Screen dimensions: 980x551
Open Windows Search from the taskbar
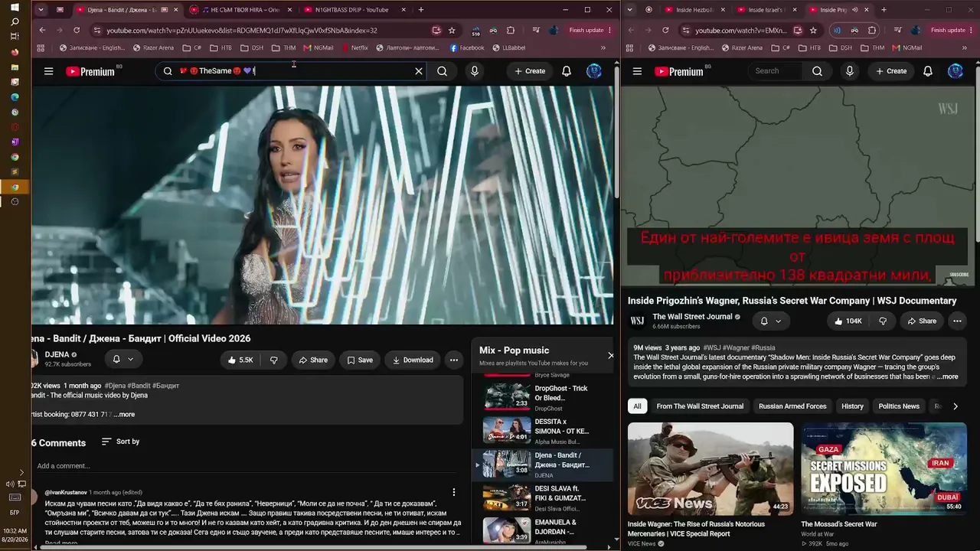15,22
